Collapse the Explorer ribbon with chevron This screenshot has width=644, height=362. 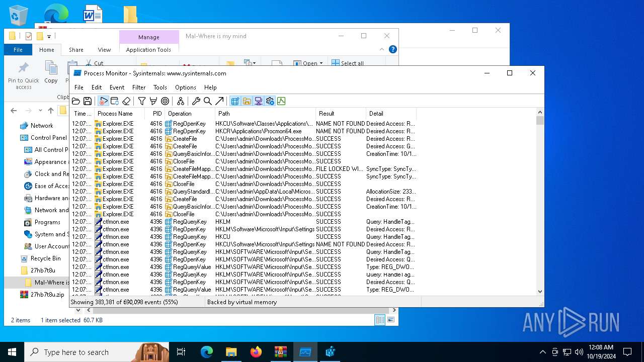click(x=382, y=49)
